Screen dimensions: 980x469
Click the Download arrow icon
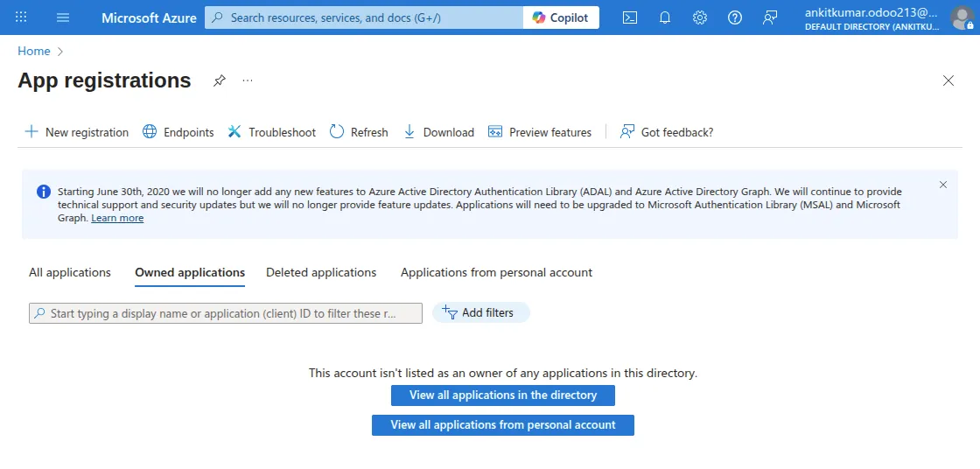tap(409, 132)
